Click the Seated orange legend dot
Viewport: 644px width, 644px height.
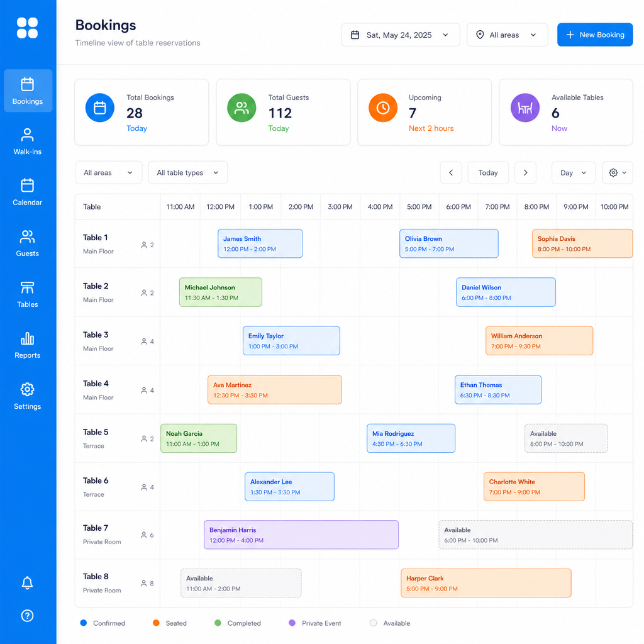[x=156, y=623]
